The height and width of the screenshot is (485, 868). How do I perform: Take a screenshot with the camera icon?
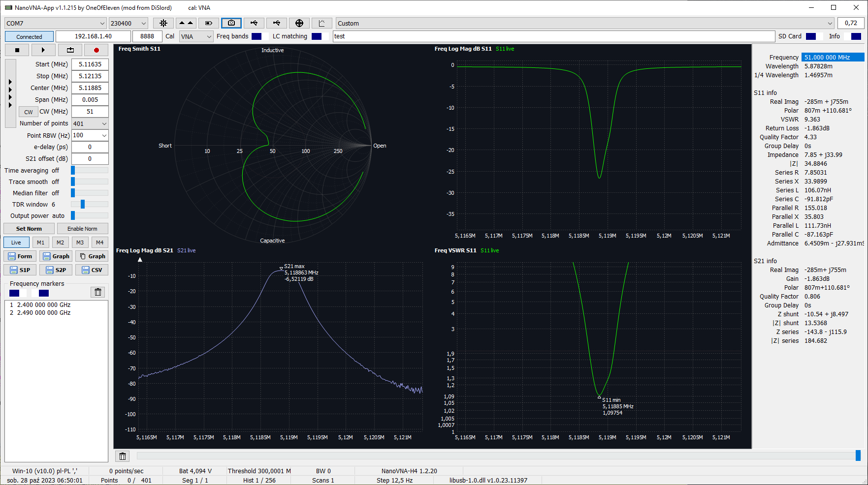tap(231, 23)
